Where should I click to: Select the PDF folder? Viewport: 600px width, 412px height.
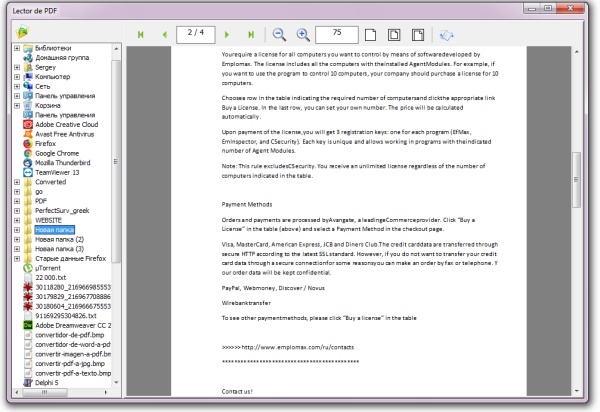click(x=41, y=201)
